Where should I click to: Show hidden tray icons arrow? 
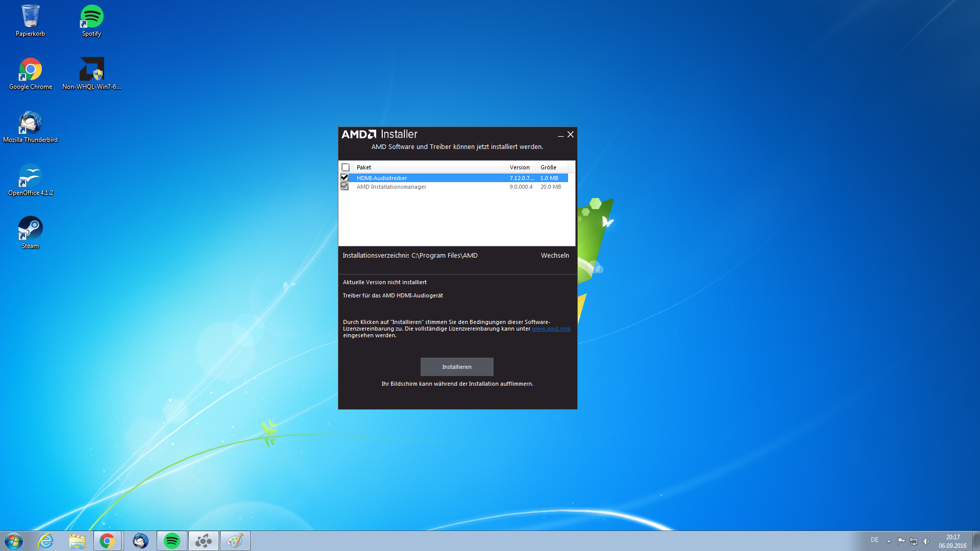pos(889,541)
